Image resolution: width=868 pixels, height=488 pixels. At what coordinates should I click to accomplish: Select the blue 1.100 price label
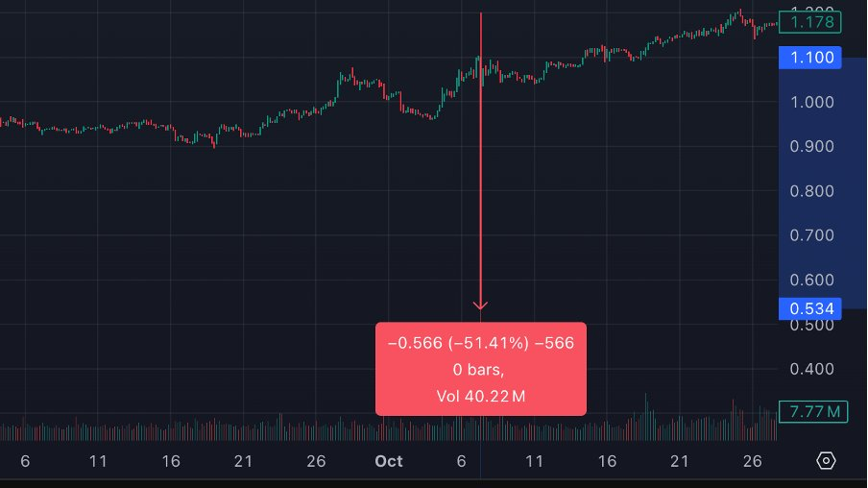click(810, 59)
